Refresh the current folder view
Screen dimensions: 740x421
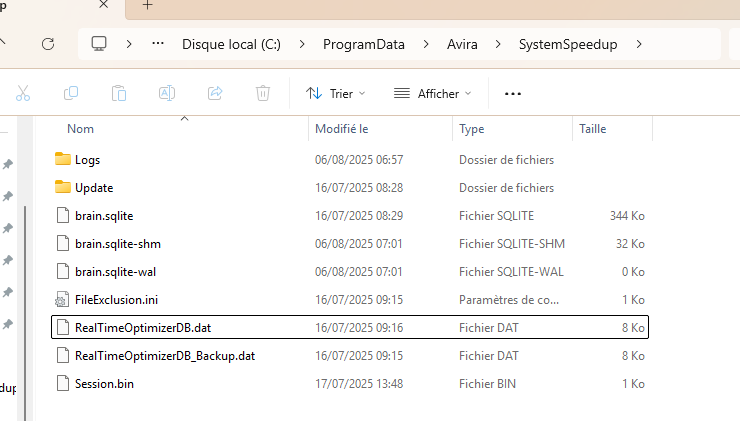coord(47,44)
